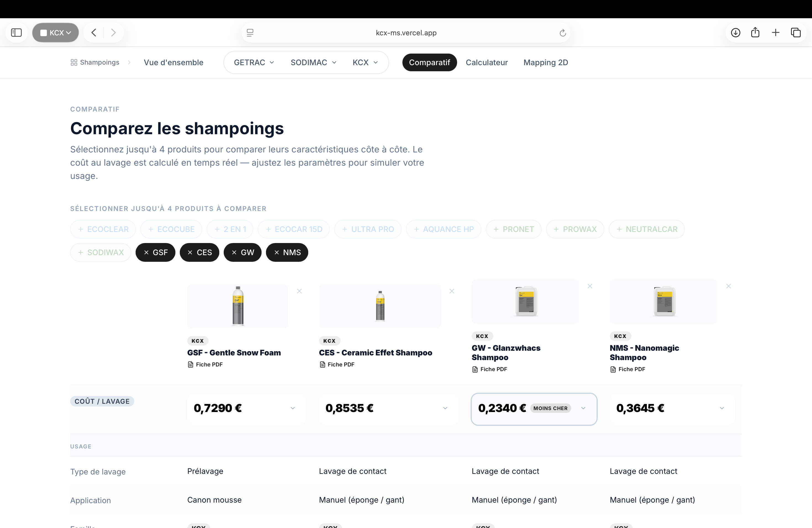Open the KCX brand dropdown in navbar
Image resolution: width=812 pixels, height=528 pixels.
coord(365,62)
